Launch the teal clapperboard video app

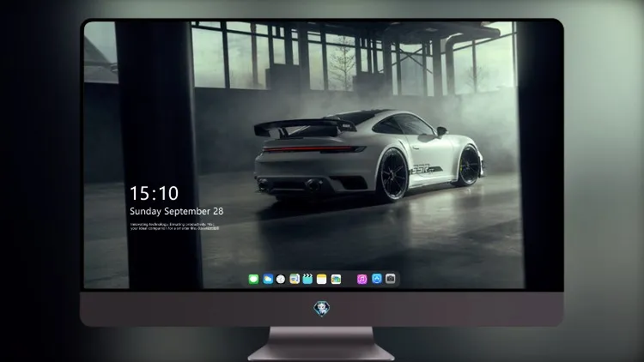(x=307, y=279)
